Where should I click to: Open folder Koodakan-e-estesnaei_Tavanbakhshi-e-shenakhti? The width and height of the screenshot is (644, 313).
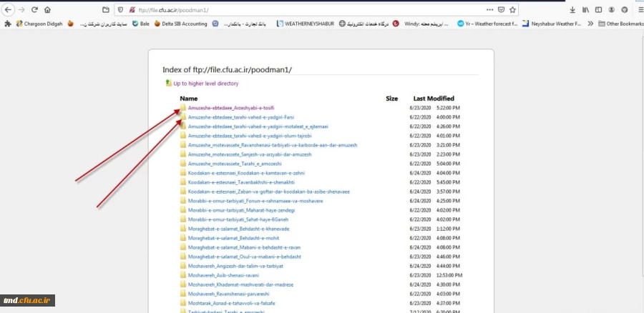click(x=238, y=182)
